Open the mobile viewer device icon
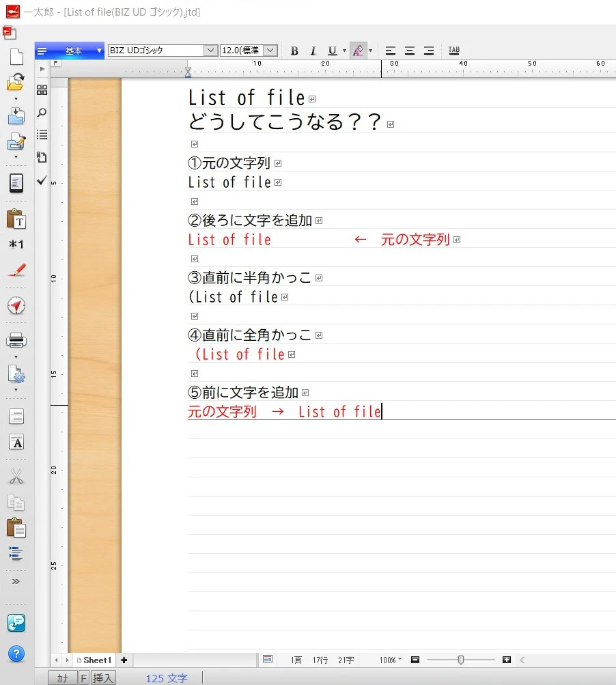Viewport: 616px width, 685px height. (16, 183)
